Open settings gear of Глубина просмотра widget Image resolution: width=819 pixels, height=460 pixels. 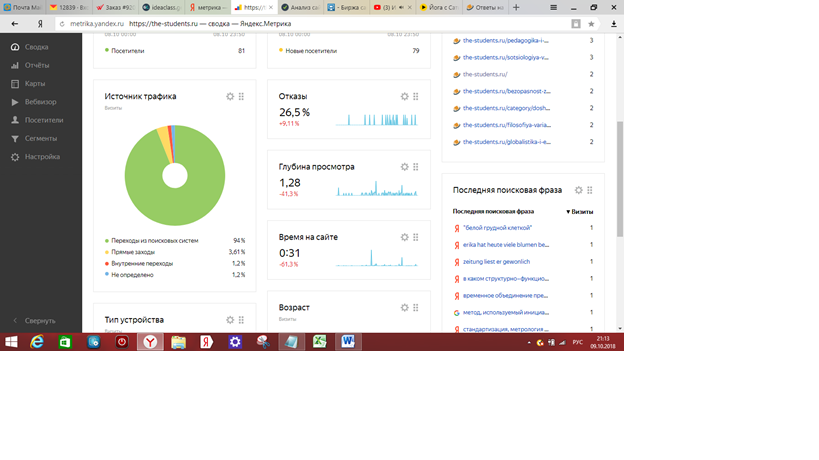(x=404, y=167)
